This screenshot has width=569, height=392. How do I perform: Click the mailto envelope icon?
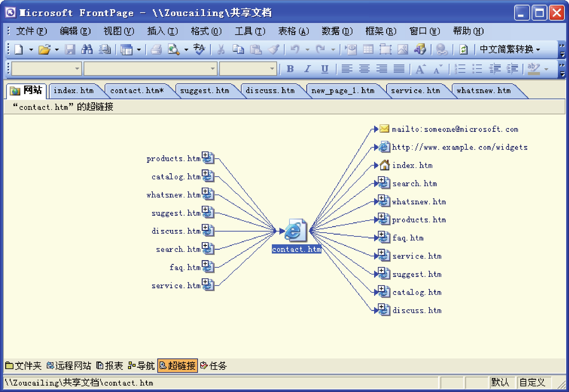tap(384, 129)
